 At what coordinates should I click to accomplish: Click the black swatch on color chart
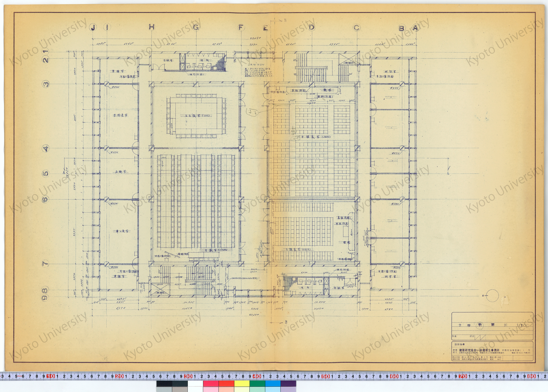164,383
